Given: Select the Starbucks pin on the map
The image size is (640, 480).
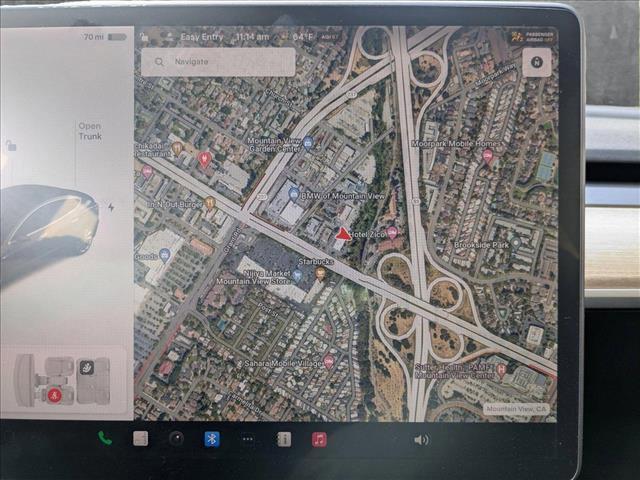Looking at the screenshot, I should 321,273.
